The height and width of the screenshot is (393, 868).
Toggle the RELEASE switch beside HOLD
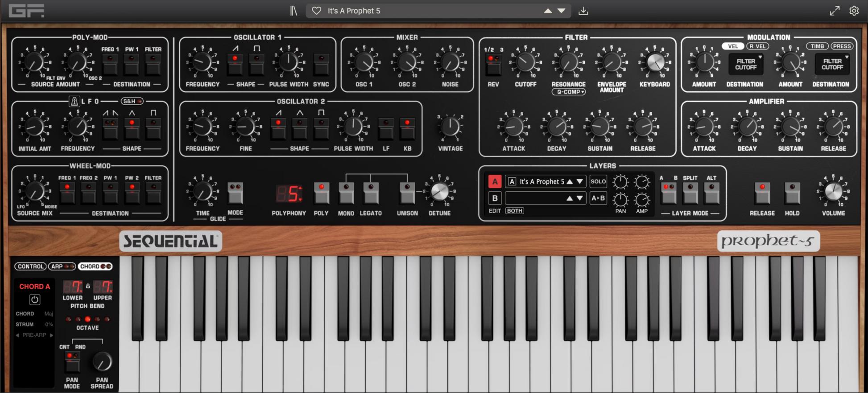coord(762,192)
